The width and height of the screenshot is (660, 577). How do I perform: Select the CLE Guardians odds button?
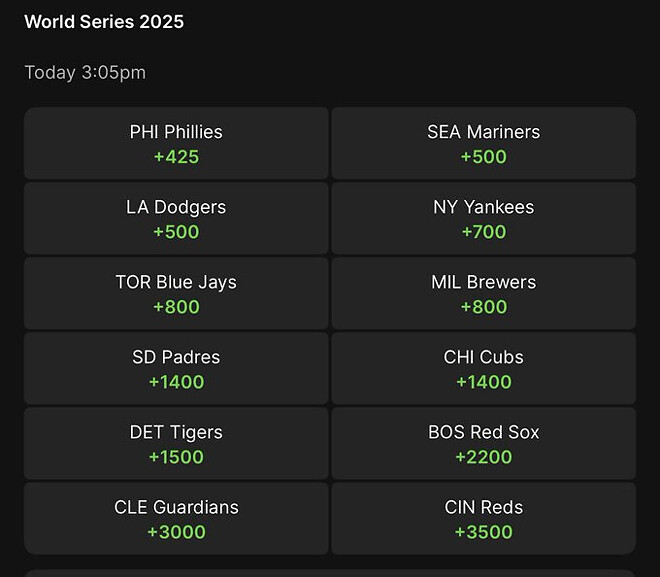tap(176, 518)
